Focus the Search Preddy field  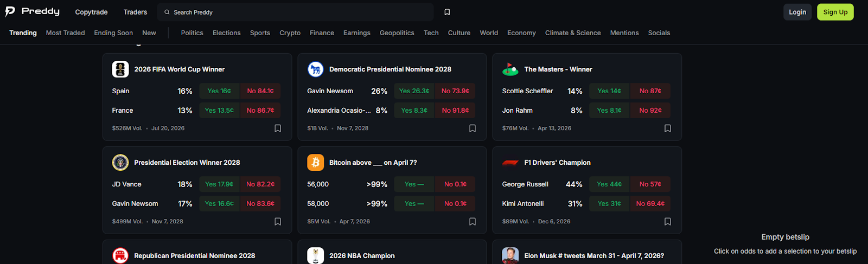tap(296, 12)
